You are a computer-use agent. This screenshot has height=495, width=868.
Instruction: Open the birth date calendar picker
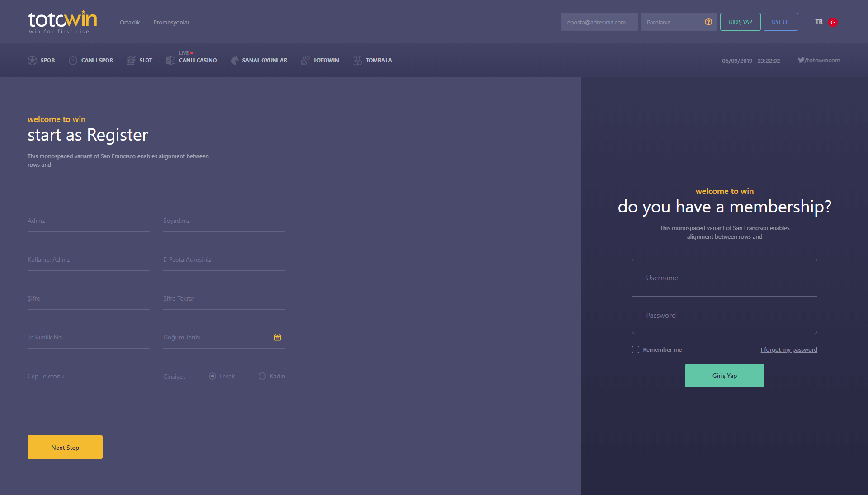tap(278, 337)
